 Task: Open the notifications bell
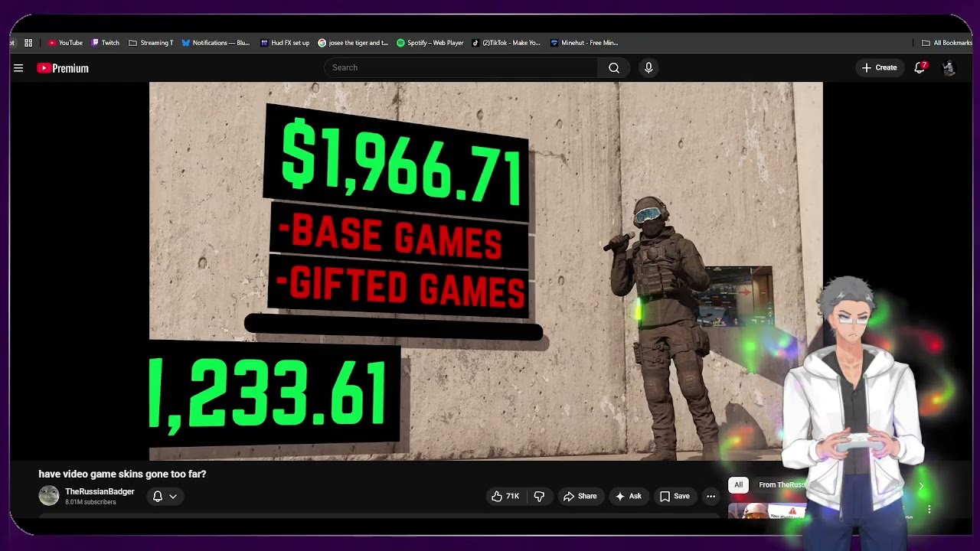tap(920, 67)
